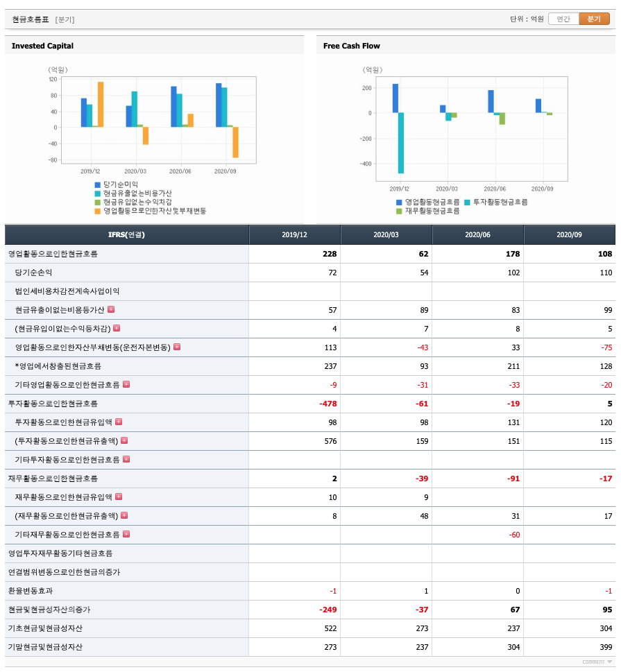Image resolution: width=621 pixels, height=672 pixels.
Task: Select the 영업활동으로인한현금흐름 row label
Action: 53,254
